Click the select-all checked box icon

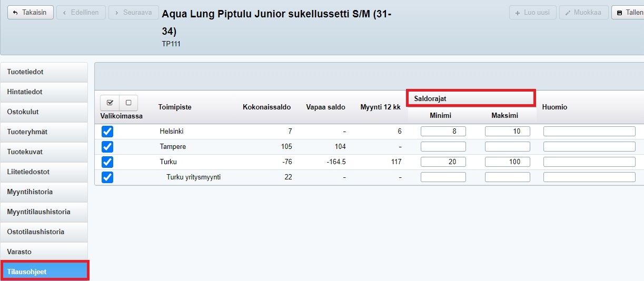tap(110, 103)
